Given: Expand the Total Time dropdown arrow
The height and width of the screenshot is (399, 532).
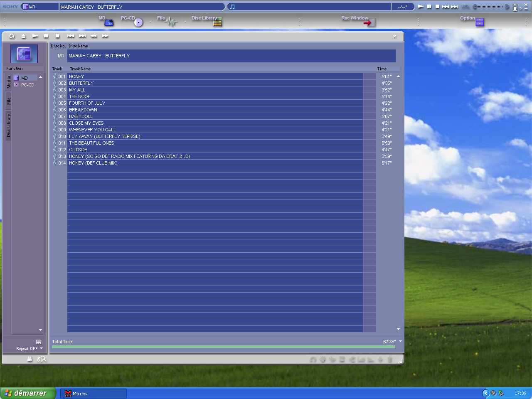Looking at the screenshot, I should 400,341.
